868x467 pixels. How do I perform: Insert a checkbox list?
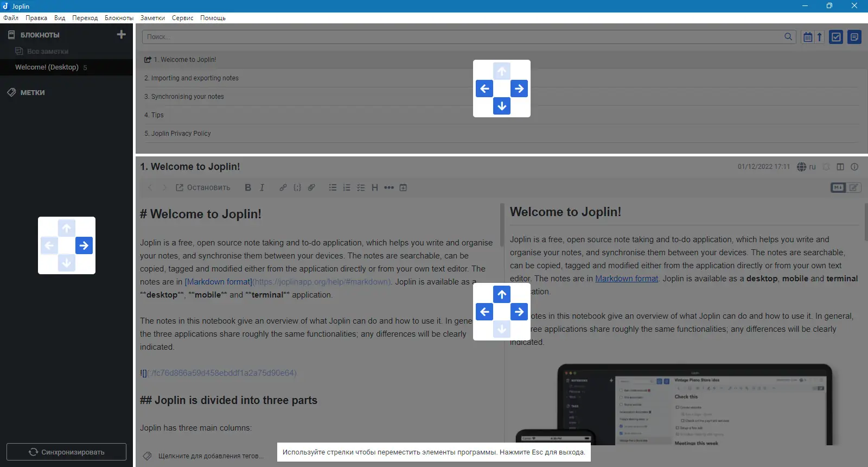pyautogui.click(x=361, y=187)
